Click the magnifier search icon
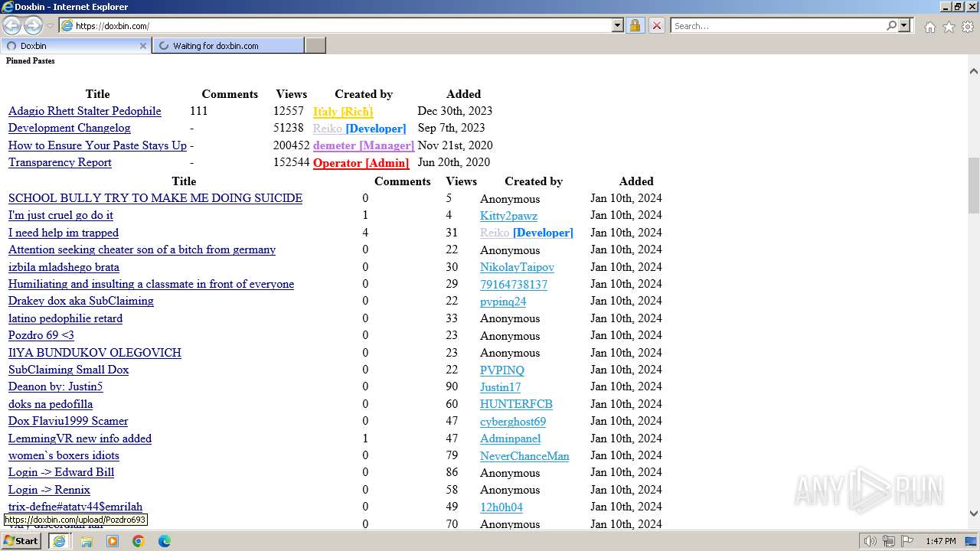Screen dimensions: 980x551 coord(891,26)
